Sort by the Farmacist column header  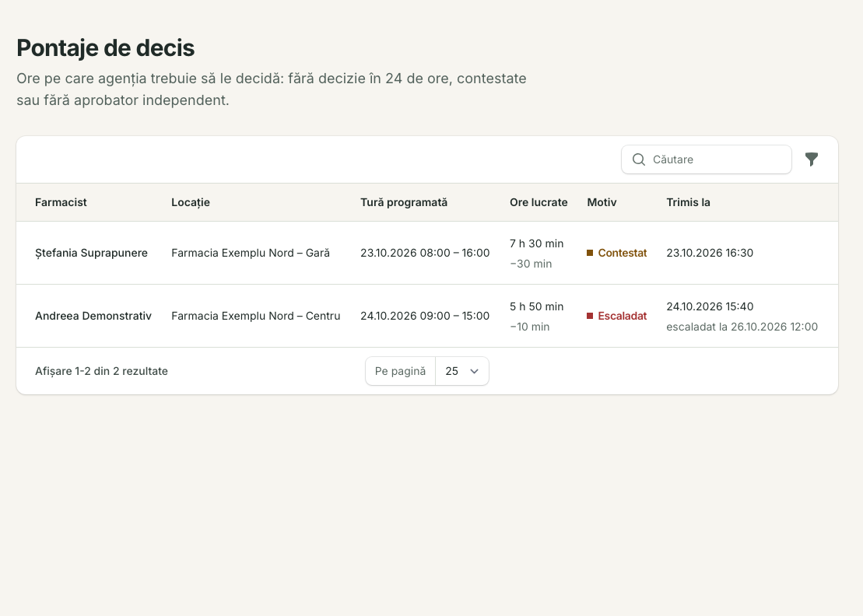pos(61,202)
